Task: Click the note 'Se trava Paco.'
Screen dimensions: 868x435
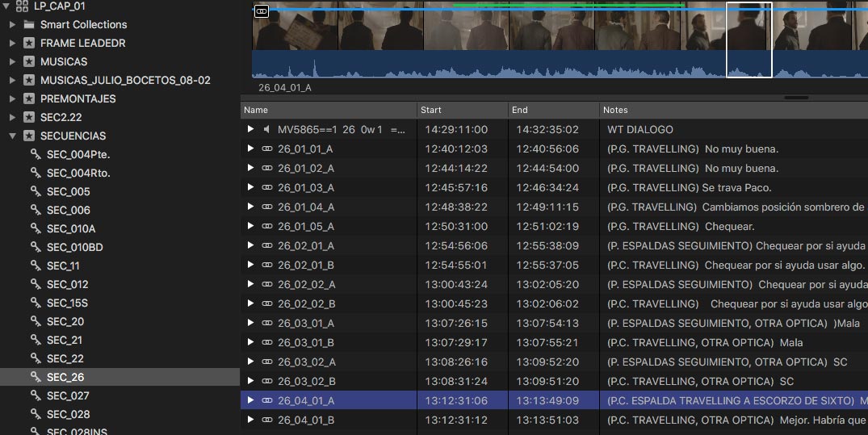Action: point(737,187)
